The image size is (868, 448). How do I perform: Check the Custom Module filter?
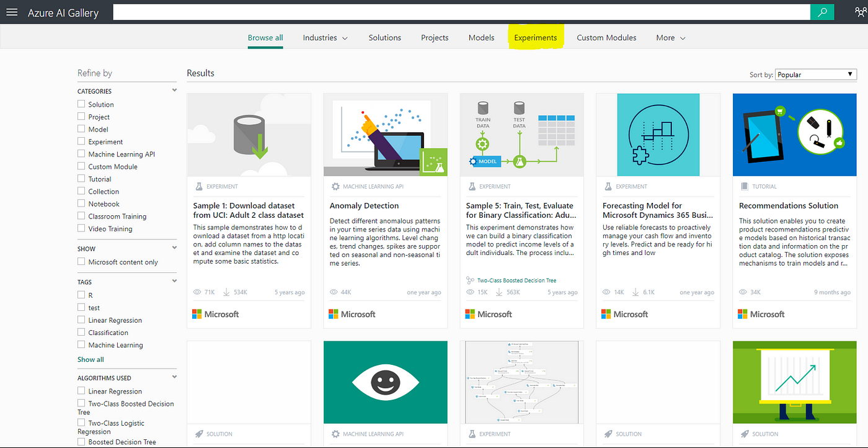[81, 166]
